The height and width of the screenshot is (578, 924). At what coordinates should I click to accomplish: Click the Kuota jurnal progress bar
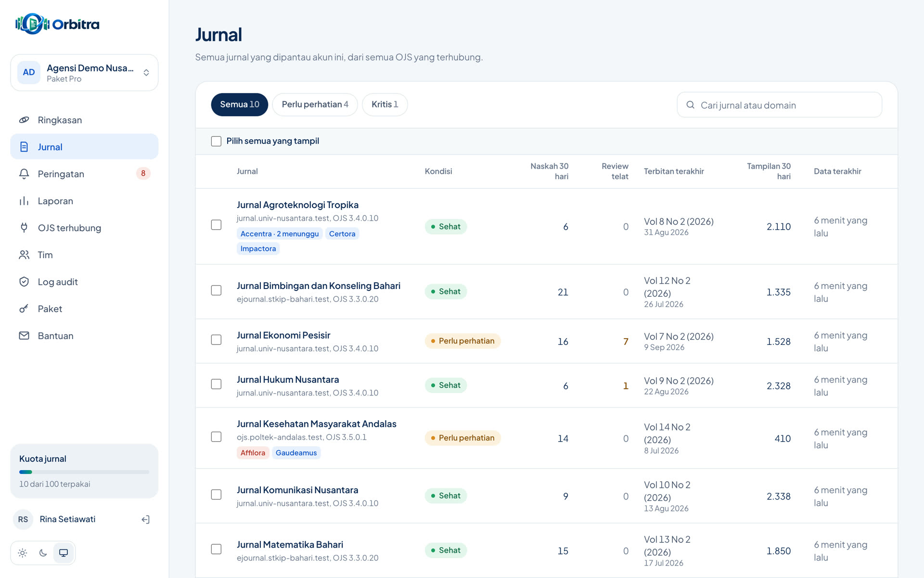pos(84,472)
